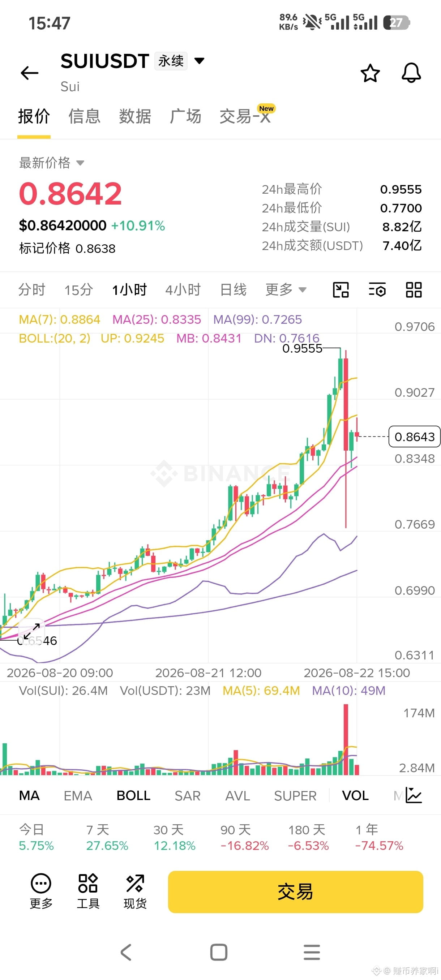This screenshot has height=980, width=441.
Task: Open price alerts with the bell icon
Action: (411, 73)
